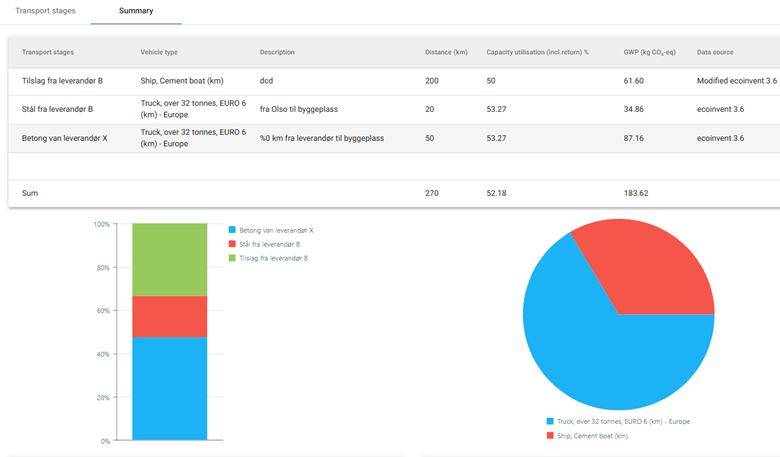Sort by the Distance (km) column header
The width and height of the screenshot is (780, 457).
(x=445, y=52)
